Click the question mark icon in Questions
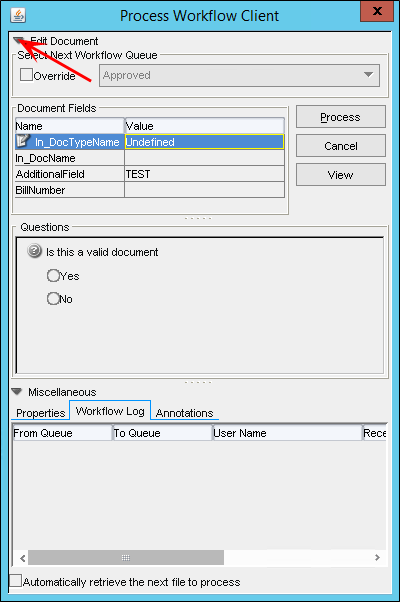This screenshot has width=400, height=602. tap(34, 251)
